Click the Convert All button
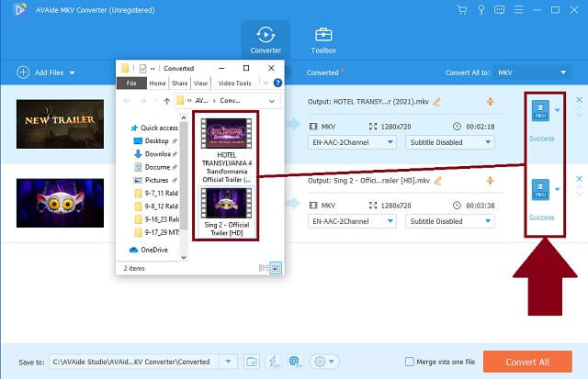 pyautogui.click(x=527, y=362)
